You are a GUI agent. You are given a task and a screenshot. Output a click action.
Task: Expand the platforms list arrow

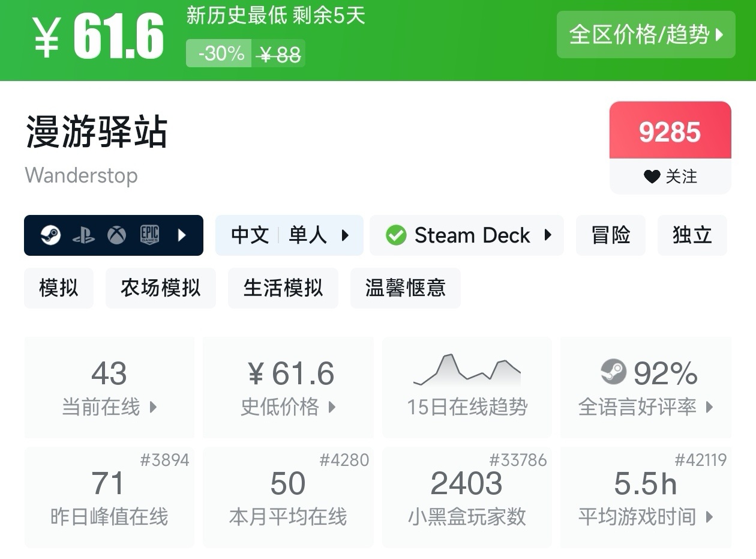click(x=182, y=235)
